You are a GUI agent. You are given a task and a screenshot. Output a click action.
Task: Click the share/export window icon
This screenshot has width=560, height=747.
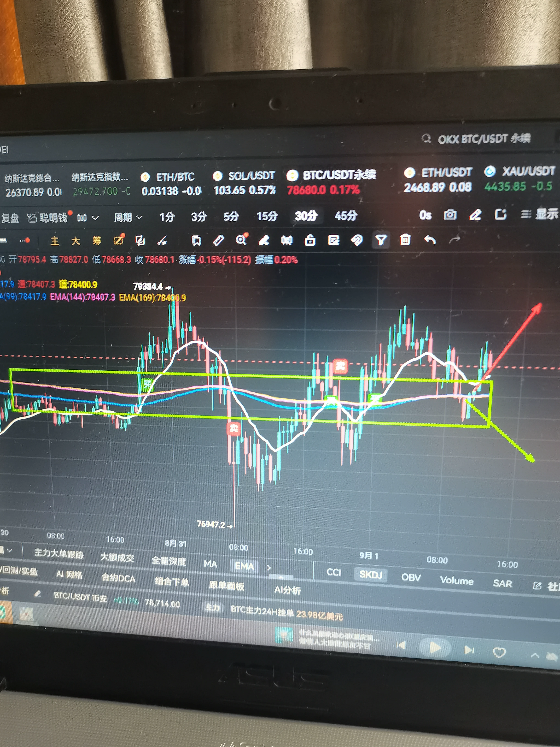coord(500,214)
